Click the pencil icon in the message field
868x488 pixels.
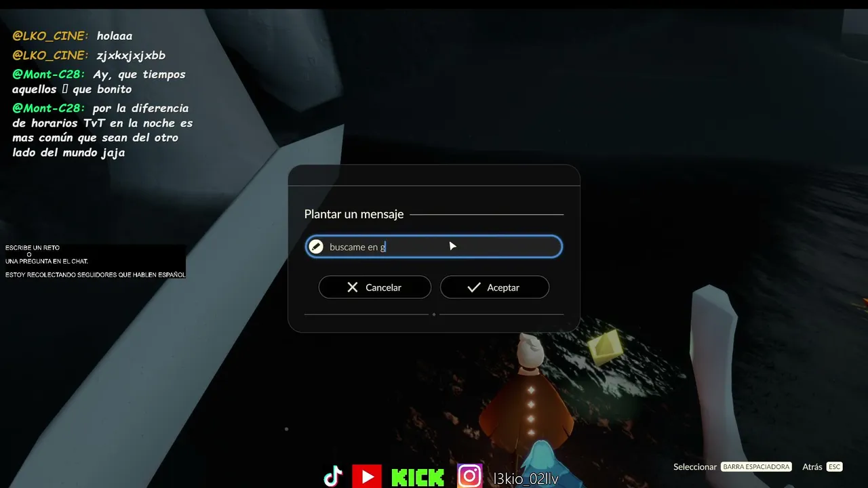click(x=316, y=247)
